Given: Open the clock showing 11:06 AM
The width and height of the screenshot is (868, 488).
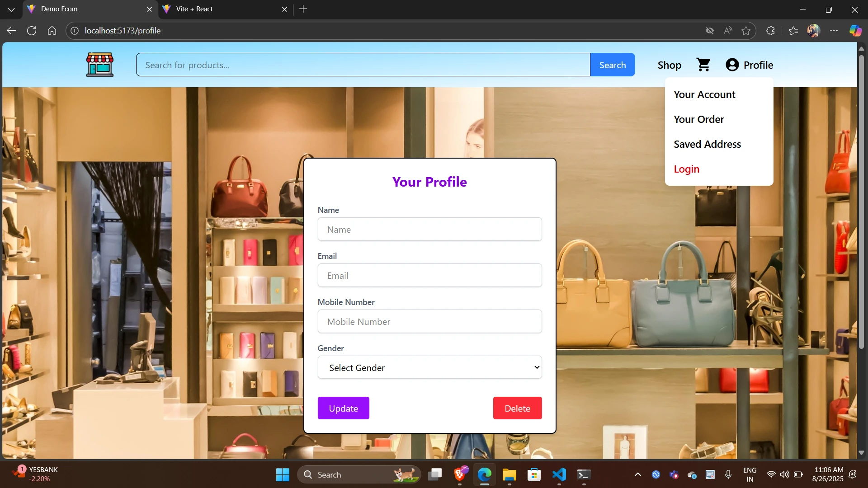Looking at the screenshot, I should point(828,474).
